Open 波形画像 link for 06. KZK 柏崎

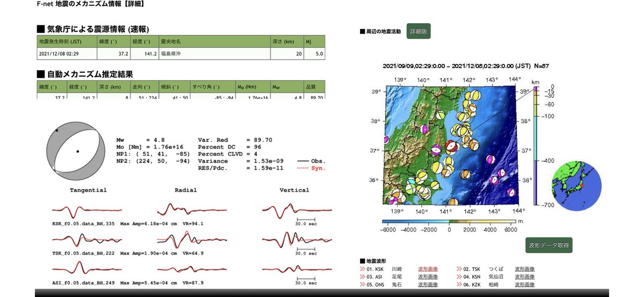524,285
